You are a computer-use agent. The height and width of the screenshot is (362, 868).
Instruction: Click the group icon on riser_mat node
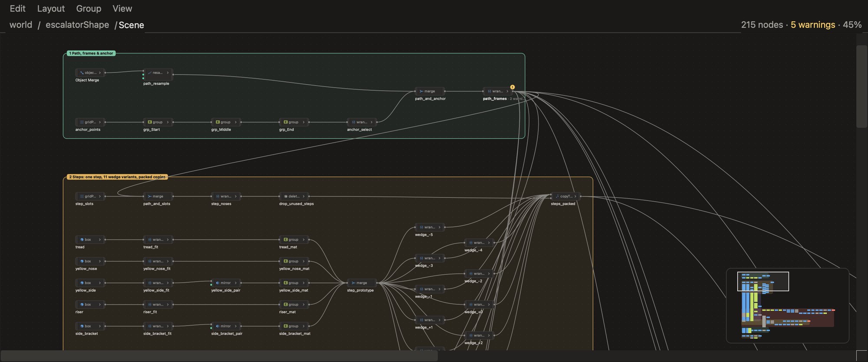(286, 305)
